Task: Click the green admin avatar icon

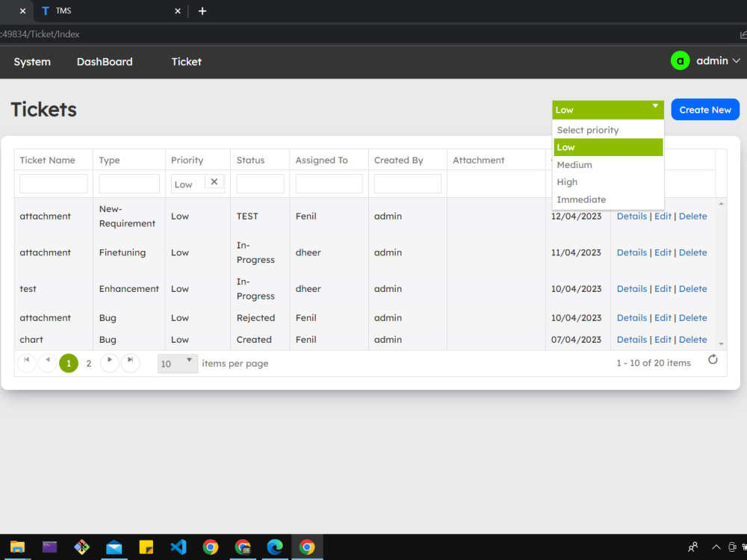Action: pos(680,61)
